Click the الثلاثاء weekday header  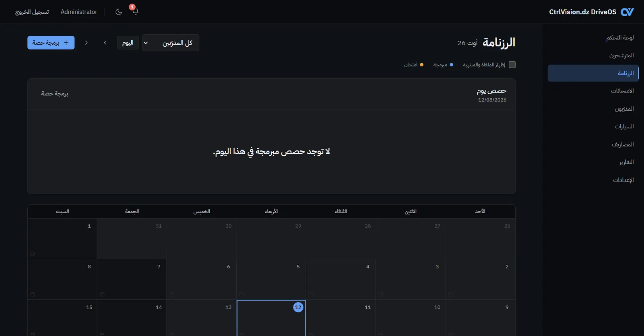pos(341,211)
